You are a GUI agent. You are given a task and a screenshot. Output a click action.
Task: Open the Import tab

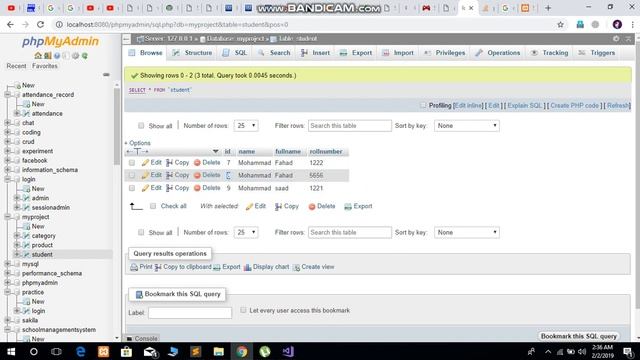tap(398, 53)
